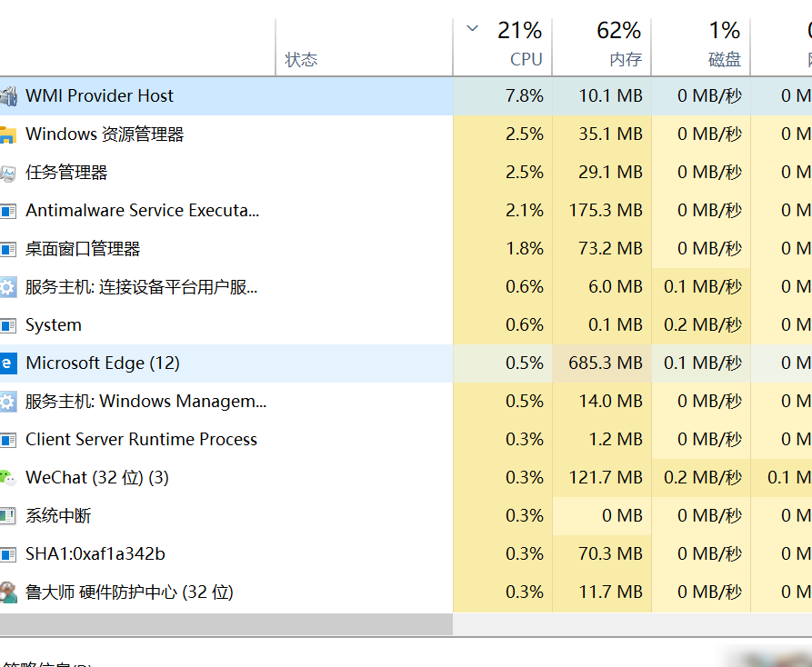This screenshot has height=667, width=812.
Task: Select the Microsoft Edge (12) process name
Action: tap(103, 363)
